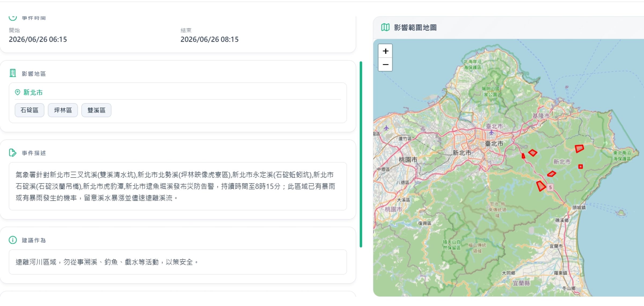
Task: Select the 石碇區 district tag
Action: point(30,110)
